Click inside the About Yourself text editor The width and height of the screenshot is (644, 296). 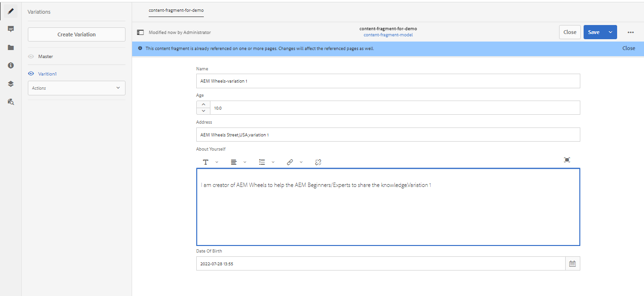(x=388, y=207)
